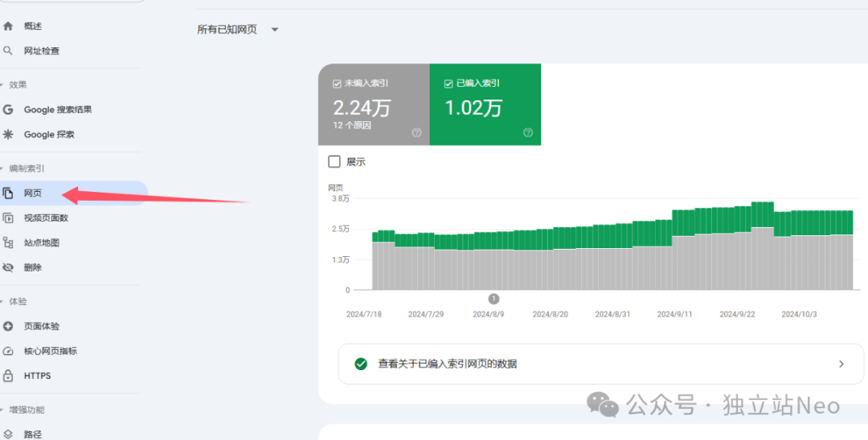Click the gauge icon beside 核心网页指标

[8, 351]
